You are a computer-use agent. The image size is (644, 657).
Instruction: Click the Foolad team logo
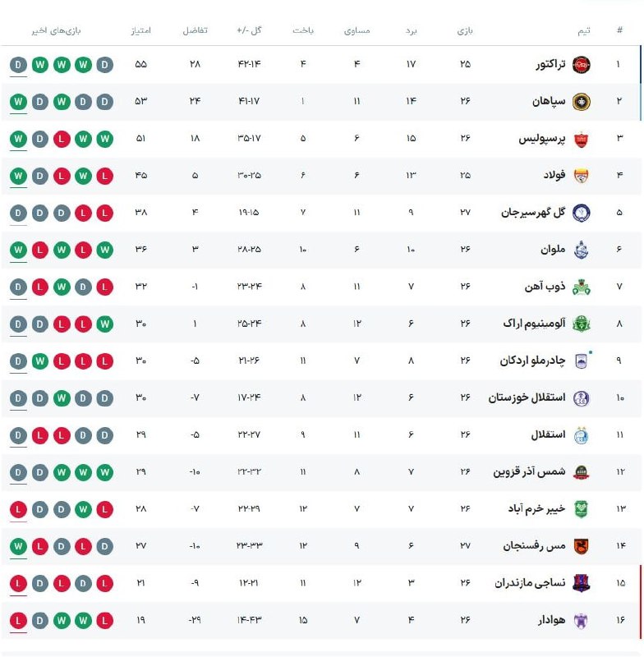coord(581,175)
